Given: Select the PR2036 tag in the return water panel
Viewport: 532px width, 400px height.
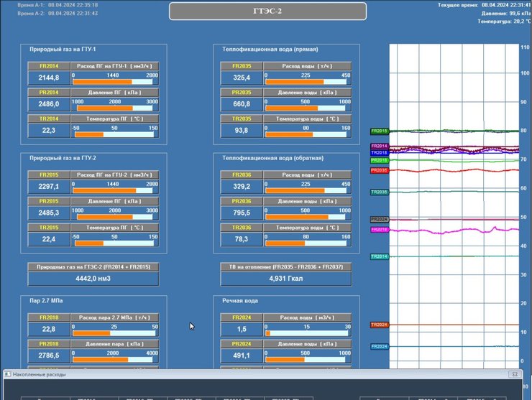Looking at the screenshot, I should point(242,201).
